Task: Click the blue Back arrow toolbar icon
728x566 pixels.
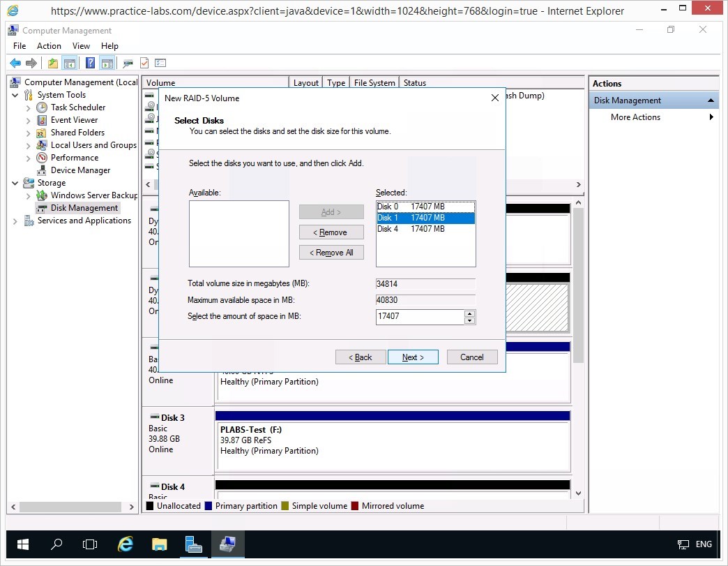Action: pyautogui.click(x=15, y=63)
